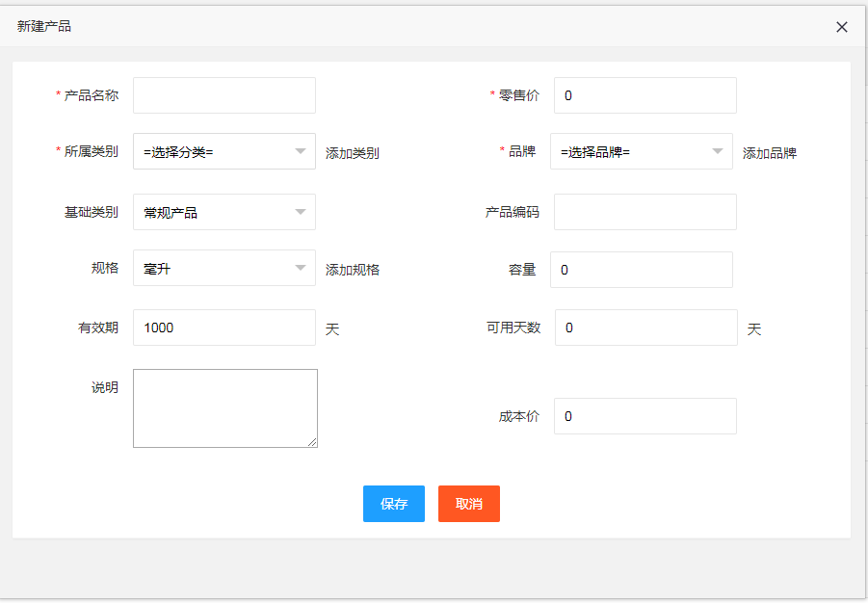Click the 容量 input field
This screenshot has width=868, height=603.
pos(641,270)
